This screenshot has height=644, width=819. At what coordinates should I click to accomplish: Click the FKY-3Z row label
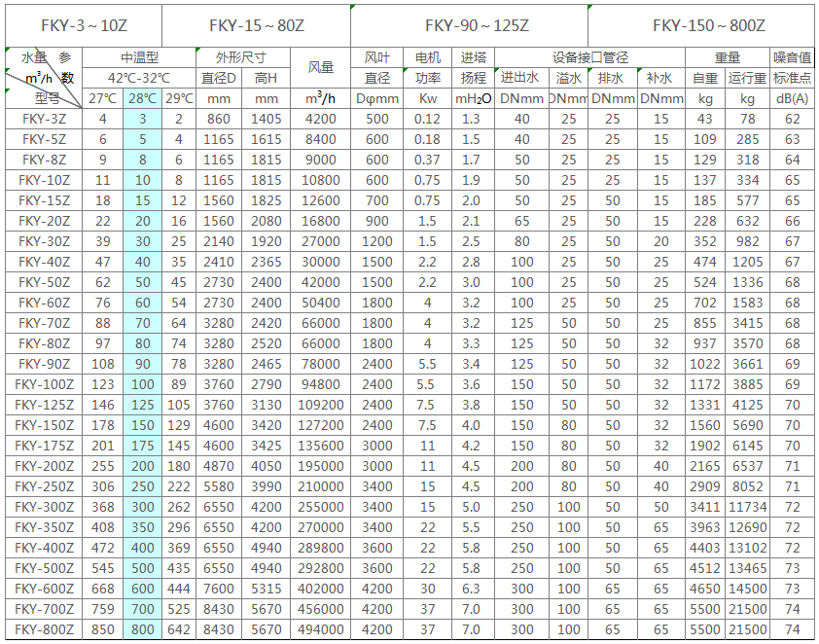click(x=44, y=119)
